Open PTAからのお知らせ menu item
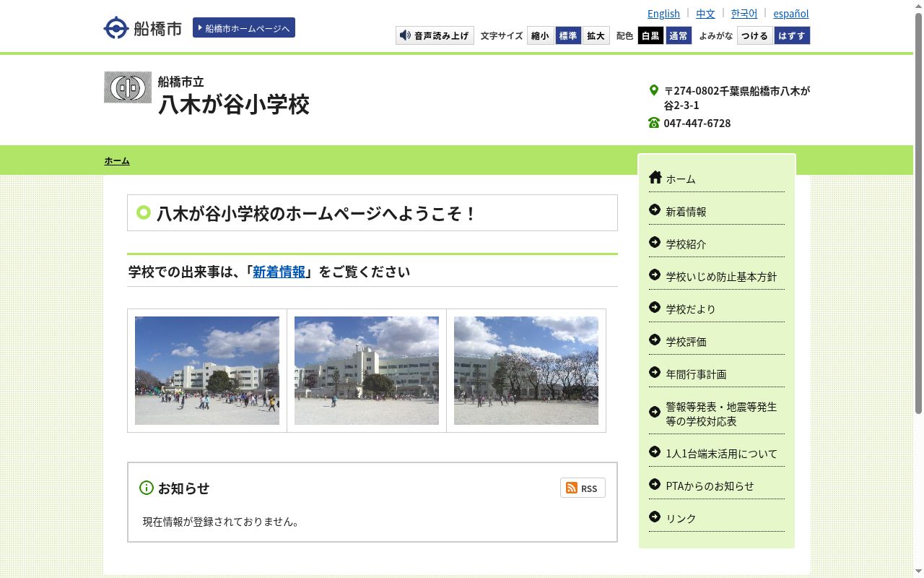 tap(710, 486)
